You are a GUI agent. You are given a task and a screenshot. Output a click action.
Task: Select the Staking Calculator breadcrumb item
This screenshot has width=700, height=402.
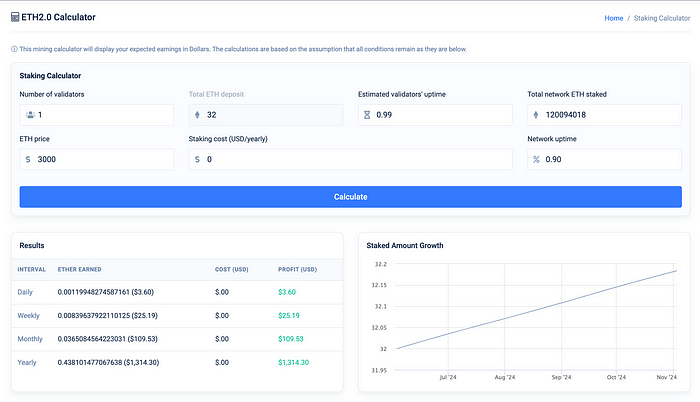[x=661, y=18]
